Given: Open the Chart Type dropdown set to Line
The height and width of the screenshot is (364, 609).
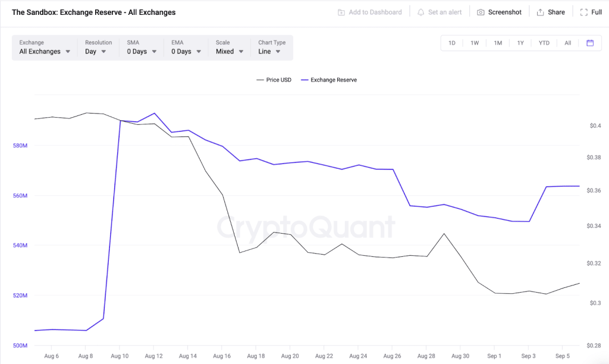Looking at the screenshot, I should coord(271,48).
